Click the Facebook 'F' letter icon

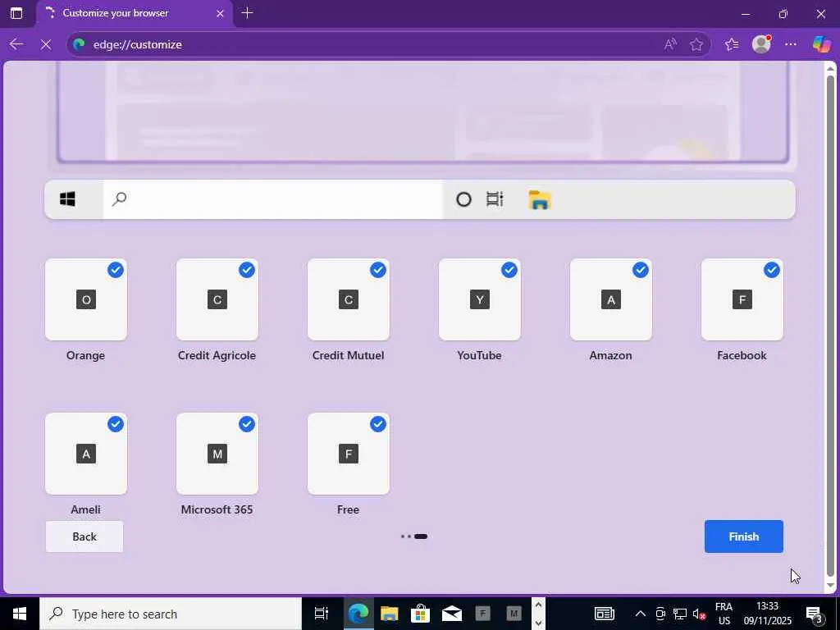click(x=742, y=299)
